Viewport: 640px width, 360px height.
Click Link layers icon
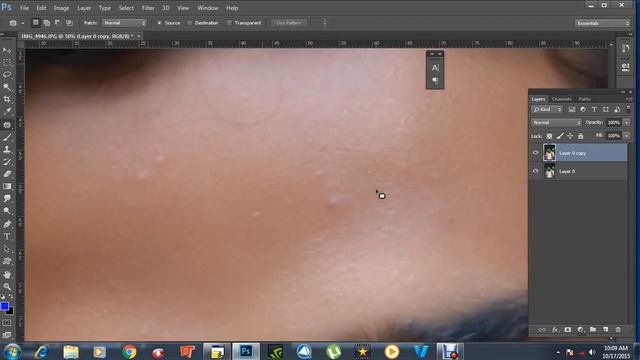coord(542,329)
